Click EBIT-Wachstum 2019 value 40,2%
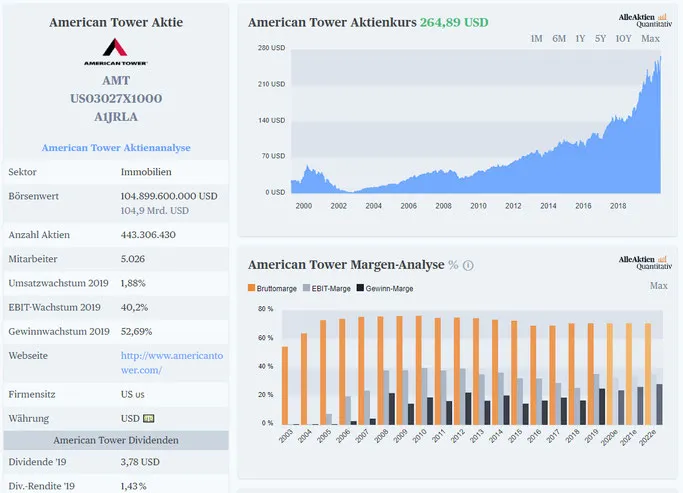Screen dimensions: 683x493 [134, 307]
